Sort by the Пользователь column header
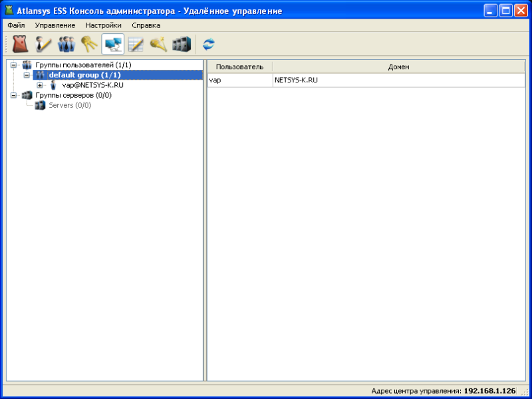532x399 pixels. (240, 67)
